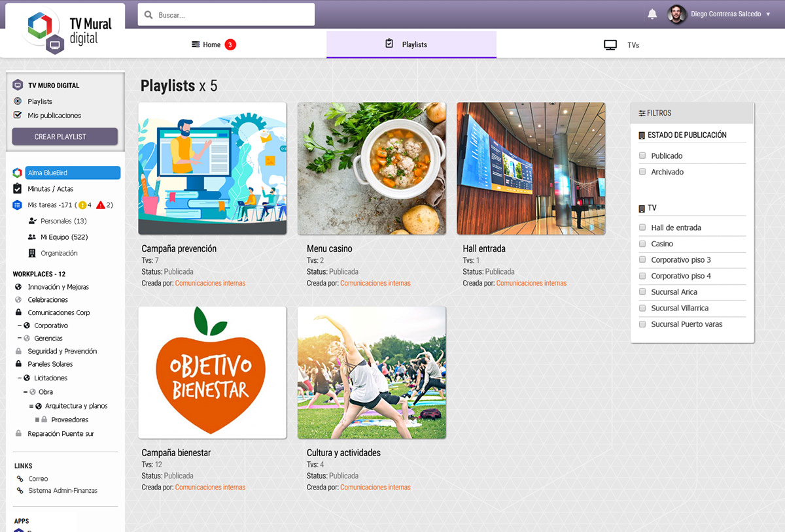Open the Cultura y actividades yoga thumbnail

pyautogui.click(x=372, y=373)
